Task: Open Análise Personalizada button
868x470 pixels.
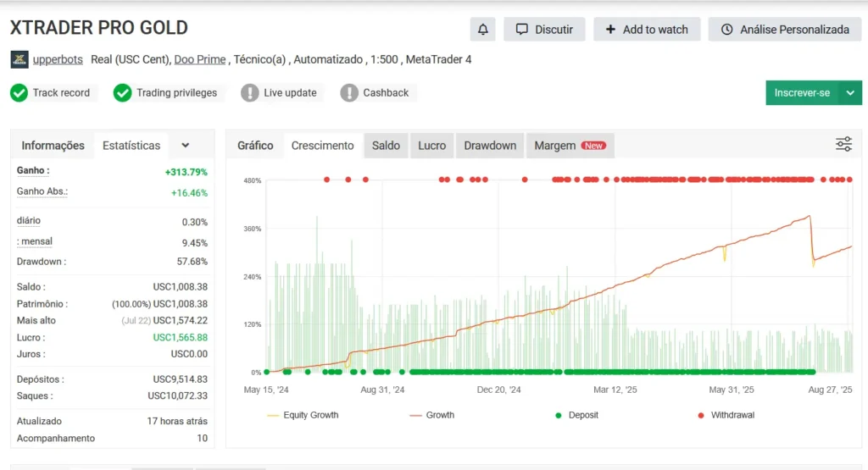Action: (785, 30)
